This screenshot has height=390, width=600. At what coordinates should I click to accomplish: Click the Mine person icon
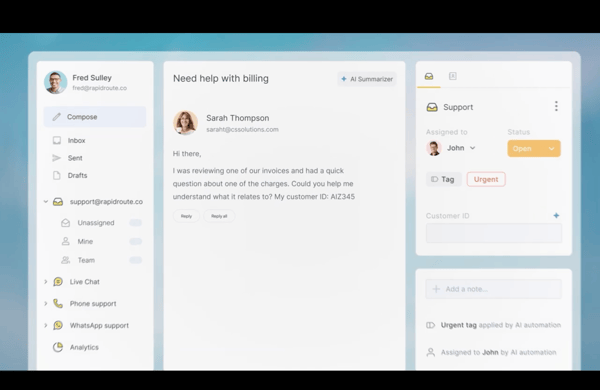[x=65, y=242]
